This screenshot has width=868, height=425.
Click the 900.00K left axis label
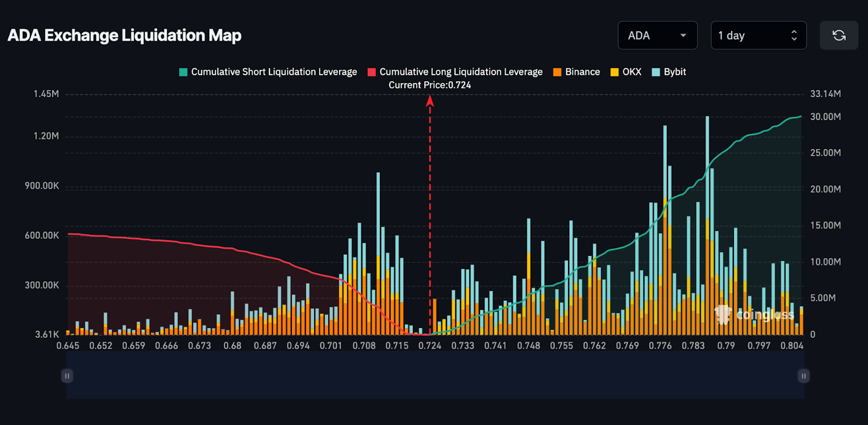(42, 186)
